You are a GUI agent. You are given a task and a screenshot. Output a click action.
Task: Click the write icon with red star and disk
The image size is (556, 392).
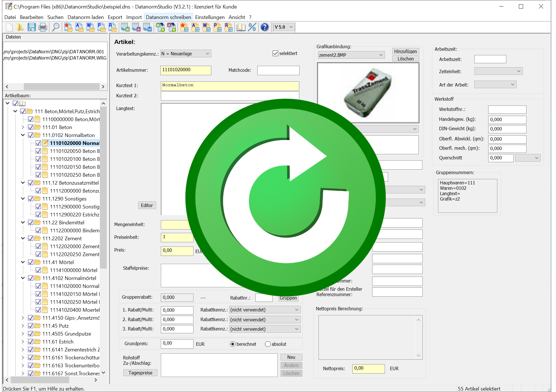point(184,27)
